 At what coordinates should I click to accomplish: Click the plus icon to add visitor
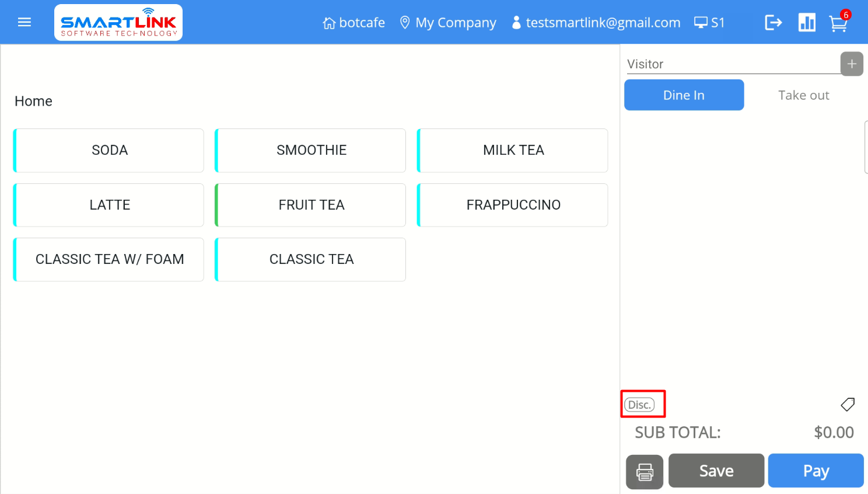click(852, 64)
